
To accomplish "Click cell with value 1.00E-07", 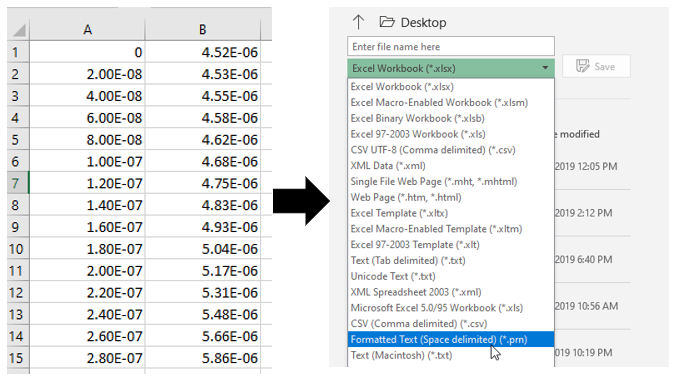I will [x=87, y=162].
